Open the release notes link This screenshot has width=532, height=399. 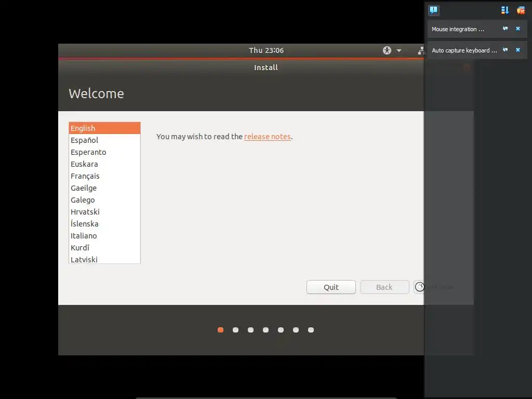[x=268, y=137]
